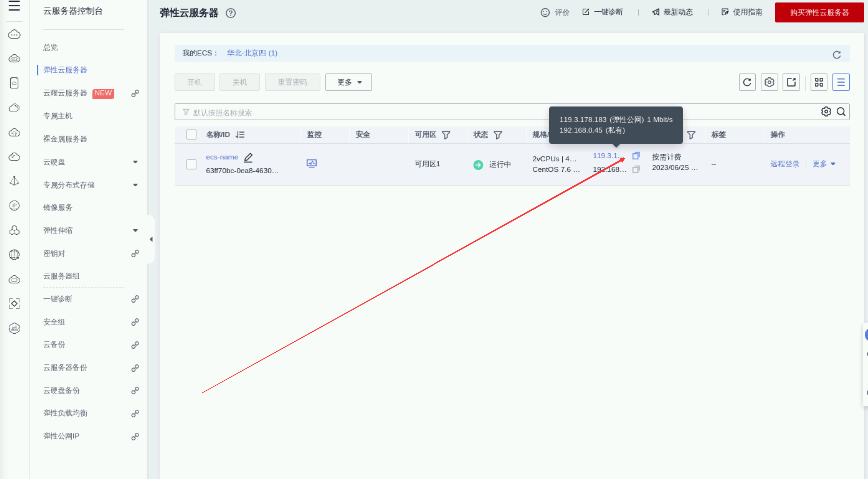The height and width of the screenshot is (479, 868).
Task: Open 云服务器组 sidebar item
Action: [61, 276]
